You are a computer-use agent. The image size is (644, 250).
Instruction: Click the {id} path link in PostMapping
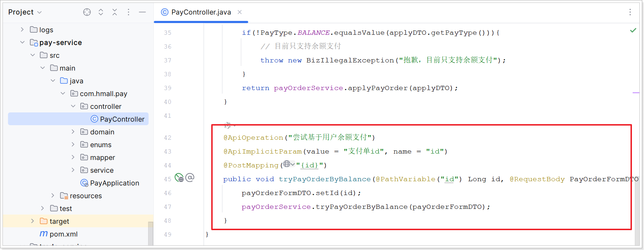310,166
